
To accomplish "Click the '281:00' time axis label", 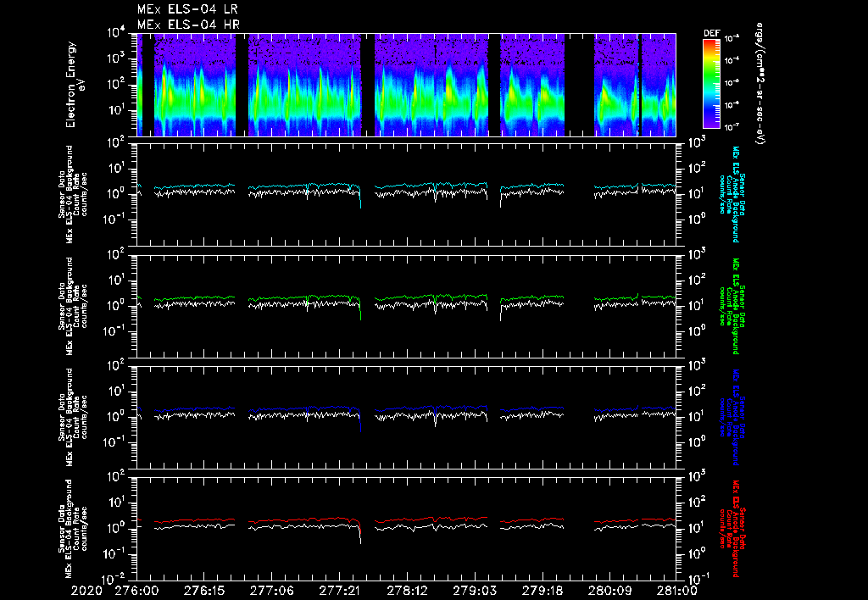I will [676, 591].
